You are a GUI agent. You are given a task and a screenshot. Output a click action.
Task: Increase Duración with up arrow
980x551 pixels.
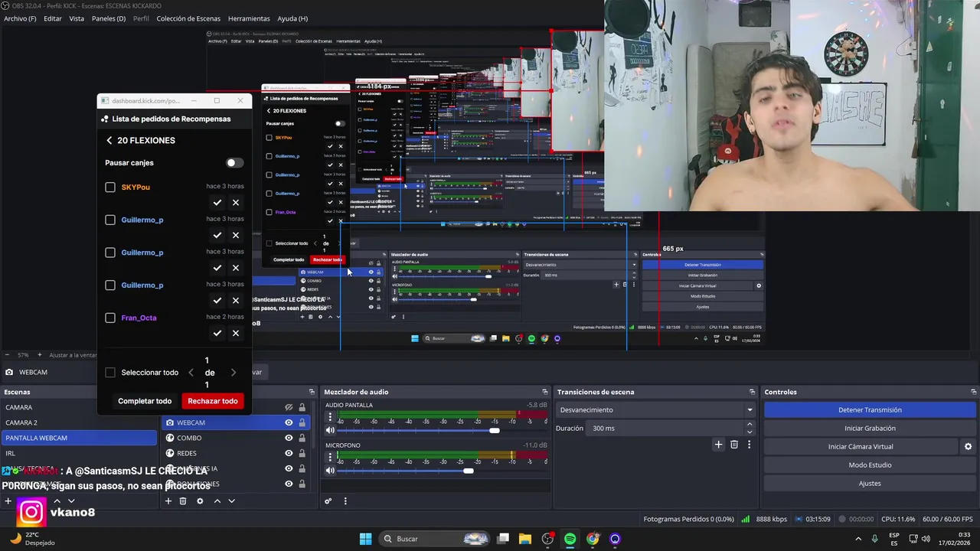(x=750, y=424)
